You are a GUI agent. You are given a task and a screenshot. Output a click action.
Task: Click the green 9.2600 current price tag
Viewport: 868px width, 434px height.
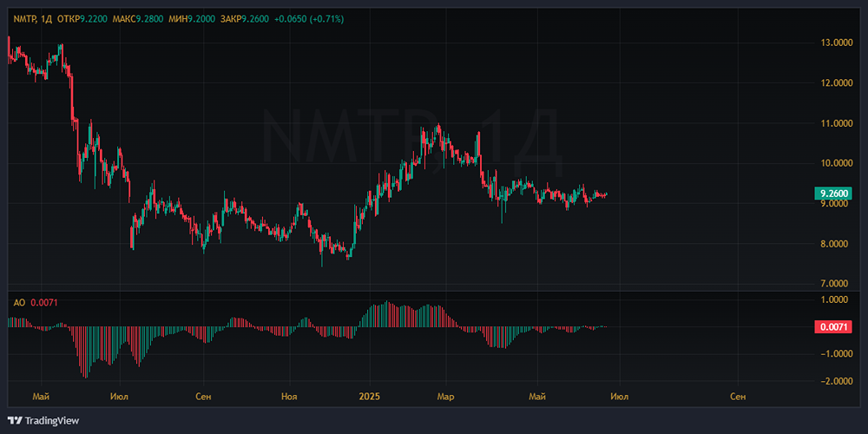[832, 194]
